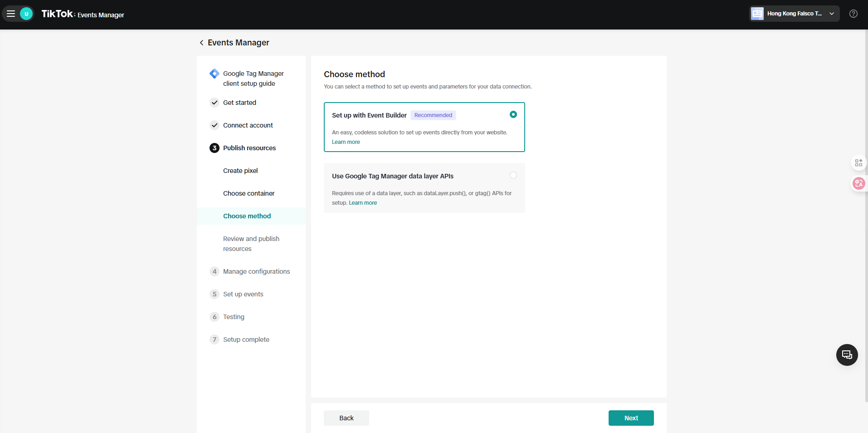Click the teal user avatar icon

(x=26, y=14)
